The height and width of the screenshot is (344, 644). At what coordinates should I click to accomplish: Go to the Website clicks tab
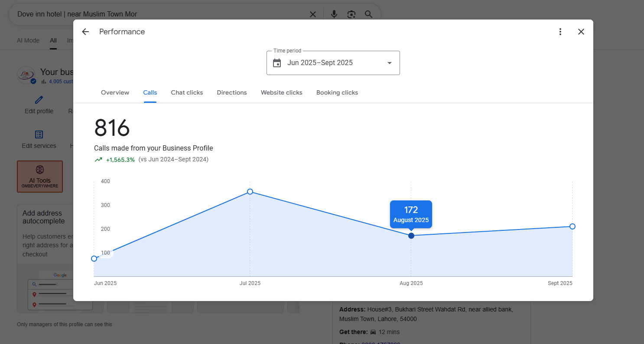pyautogui.click(x=281, y=92)
